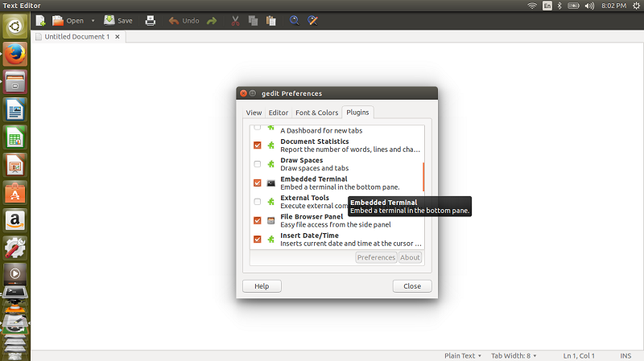
Task: Uncheck the Embedded Terminal plugin
Action: coord(258,183)
